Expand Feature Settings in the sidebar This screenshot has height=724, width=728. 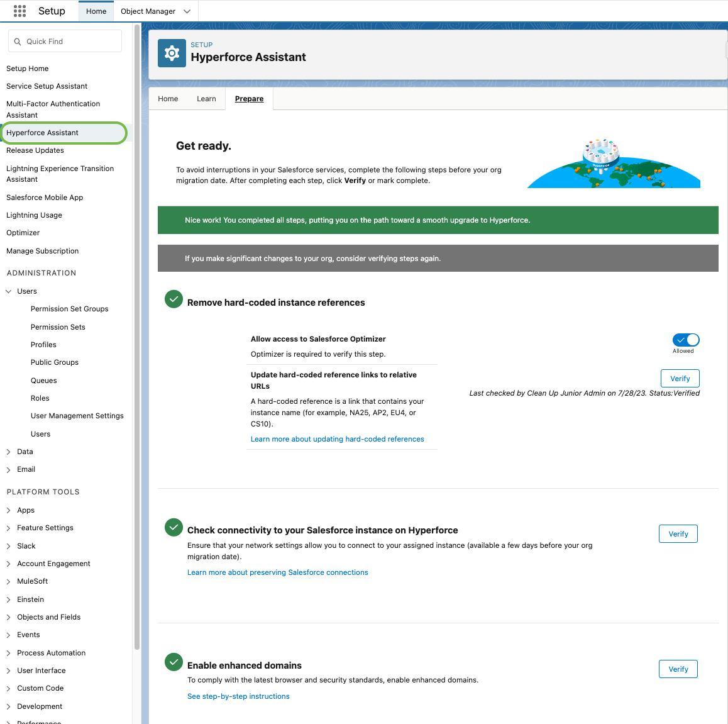point(8,528)
